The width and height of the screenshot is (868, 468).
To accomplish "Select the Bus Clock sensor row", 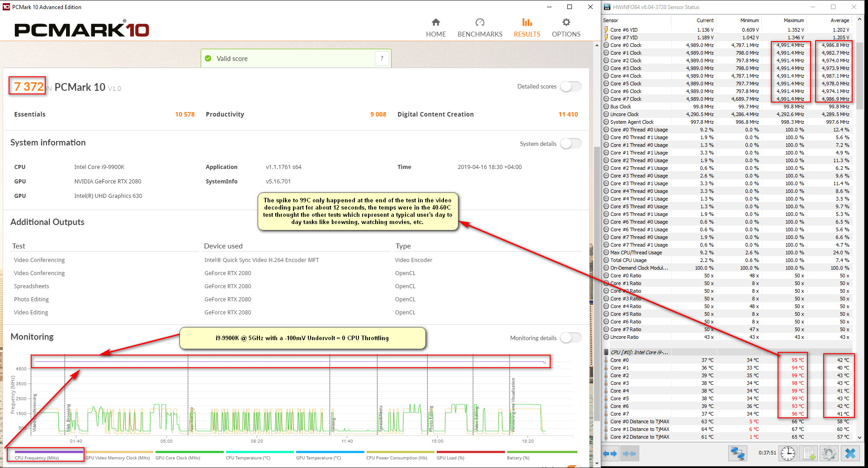I will [x=726, y=107].
